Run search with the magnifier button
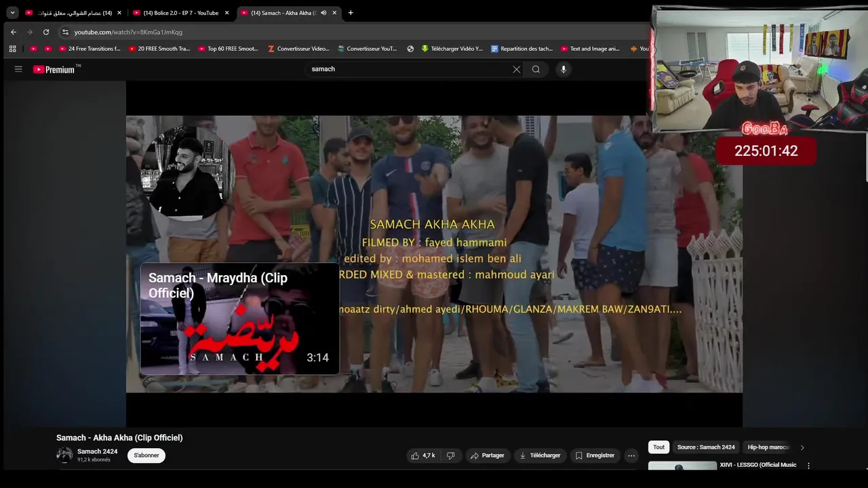This screenshot has width=868, height=488. tap(536, 69)
